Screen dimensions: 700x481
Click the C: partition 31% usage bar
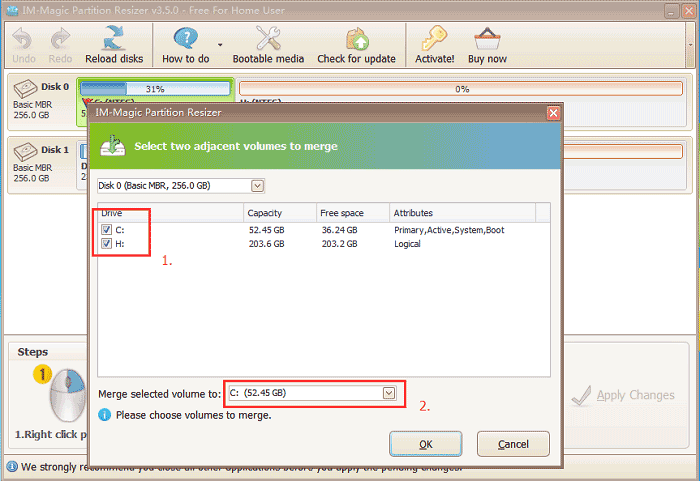point(155,89)
